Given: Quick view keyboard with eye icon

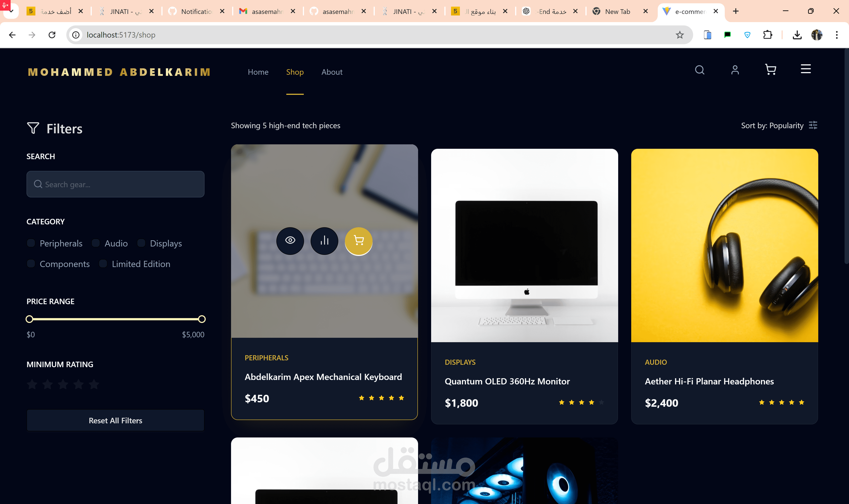Looking at the screenshot, I should [290, 241].
